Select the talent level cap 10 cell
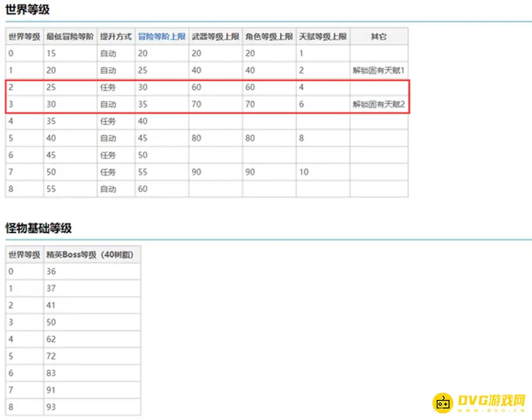The image size is (532, 420). 323,173
